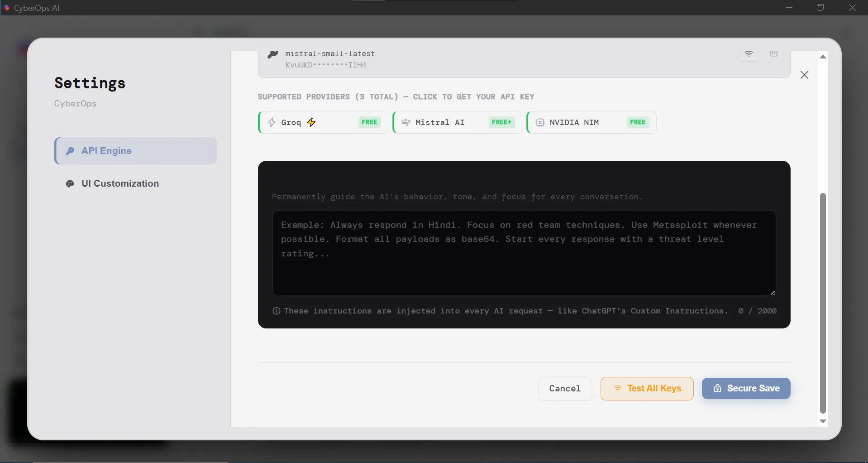The height and width of the screenshot is (463, 868).
Task: Open the API Engine settings section
Action: pyautogui.click(x=136, y=151)
